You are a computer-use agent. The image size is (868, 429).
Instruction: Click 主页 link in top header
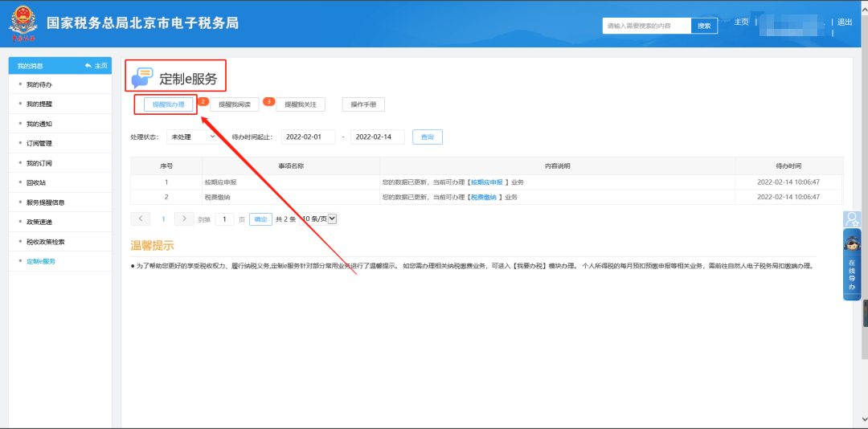tap(741, 22)
